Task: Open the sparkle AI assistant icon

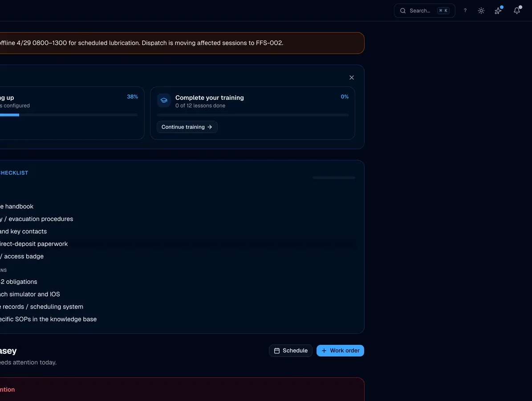Action: tap(498, 11)
